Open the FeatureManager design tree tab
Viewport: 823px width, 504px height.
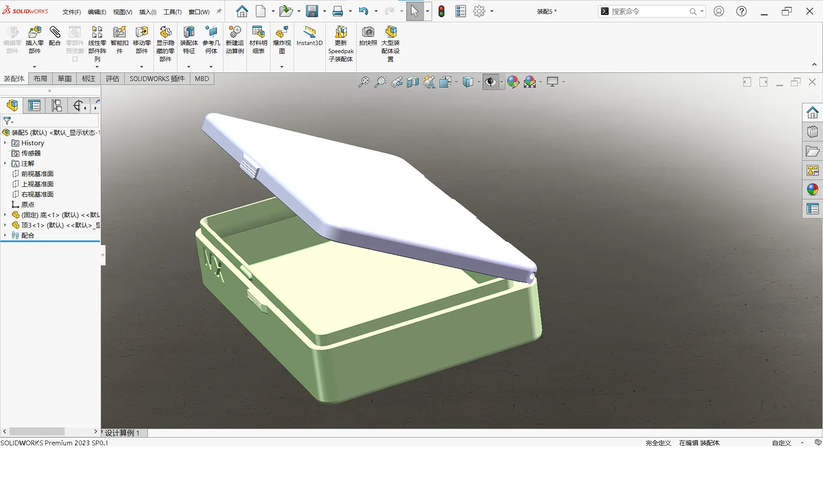(x=12, y=105)
